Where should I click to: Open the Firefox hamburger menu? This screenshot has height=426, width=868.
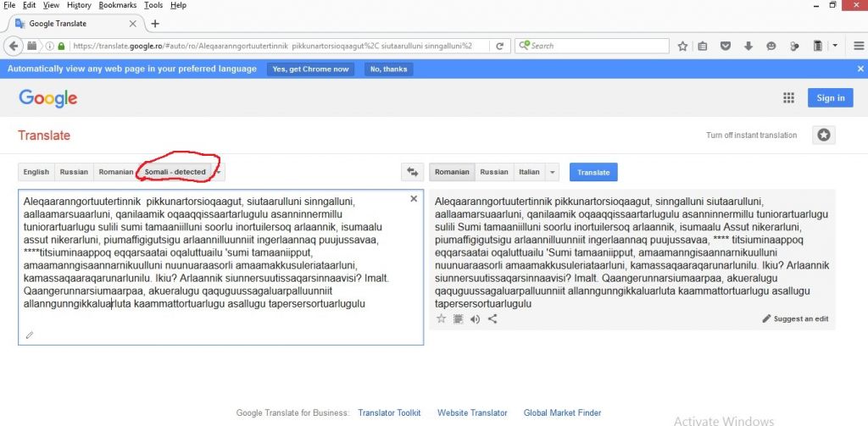[x=859, y=47]
